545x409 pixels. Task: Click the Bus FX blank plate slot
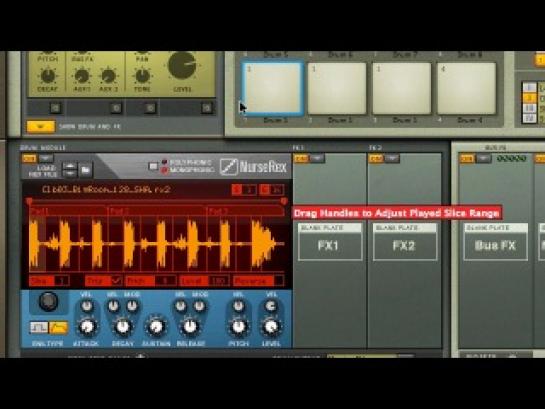pyautogui.click(x=496, y=242)
